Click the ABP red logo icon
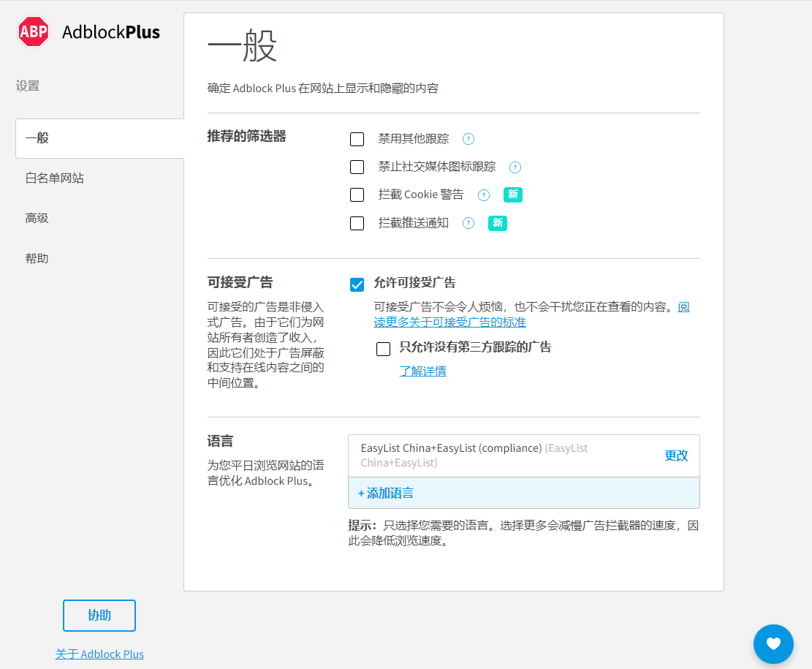Image resolution: width=812 pixels, height=669 pixels. click(34, 31)
